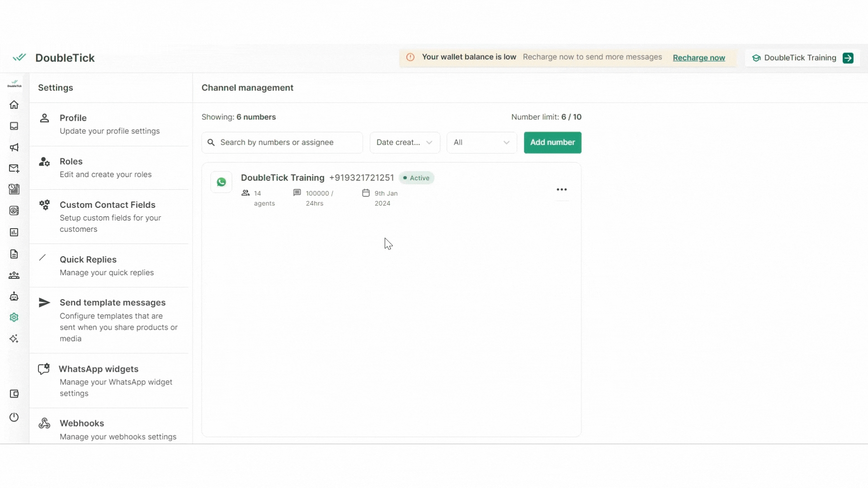Click the AI sparkle icon

(14, 339)
